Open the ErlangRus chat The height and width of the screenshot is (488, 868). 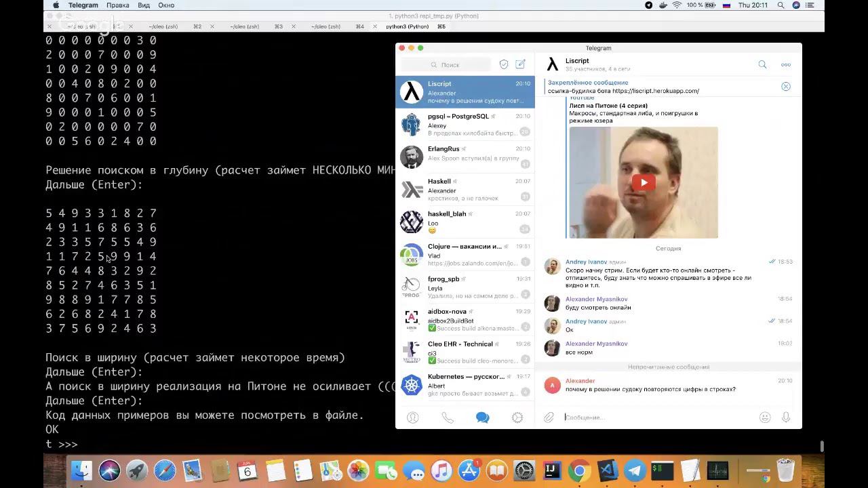[x=465, y=157]
